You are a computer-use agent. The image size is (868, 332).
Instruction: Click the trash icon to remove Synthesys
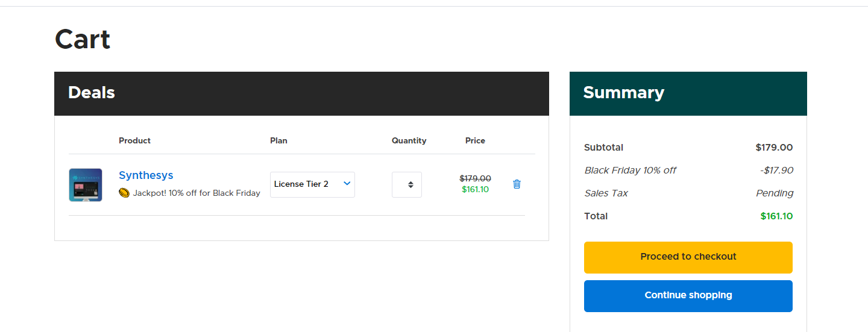pos(517,184)
